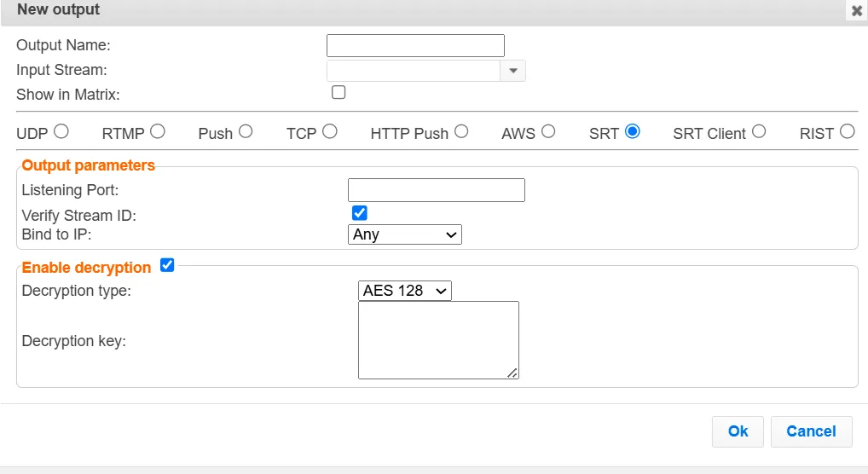
Task: Select the Push radio button
Action: (246, 132)
